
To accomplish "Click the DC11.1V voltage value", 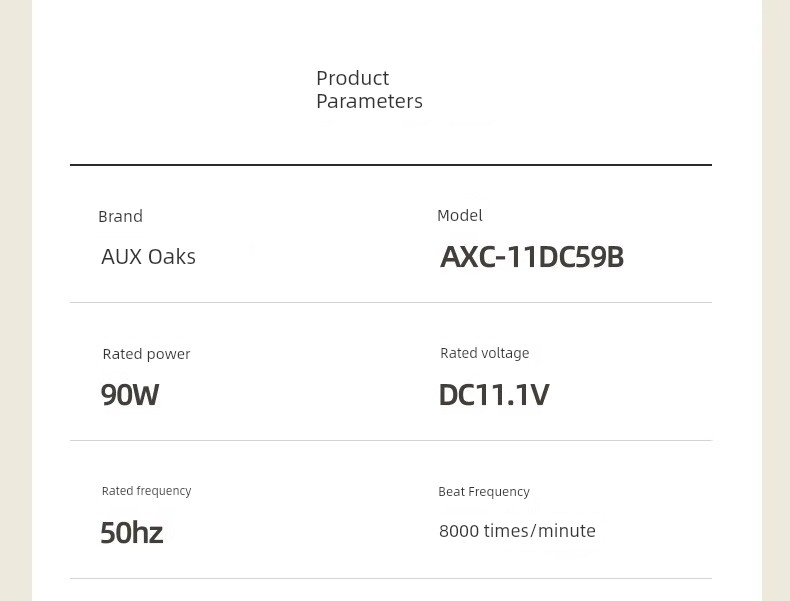I will 494,394.
